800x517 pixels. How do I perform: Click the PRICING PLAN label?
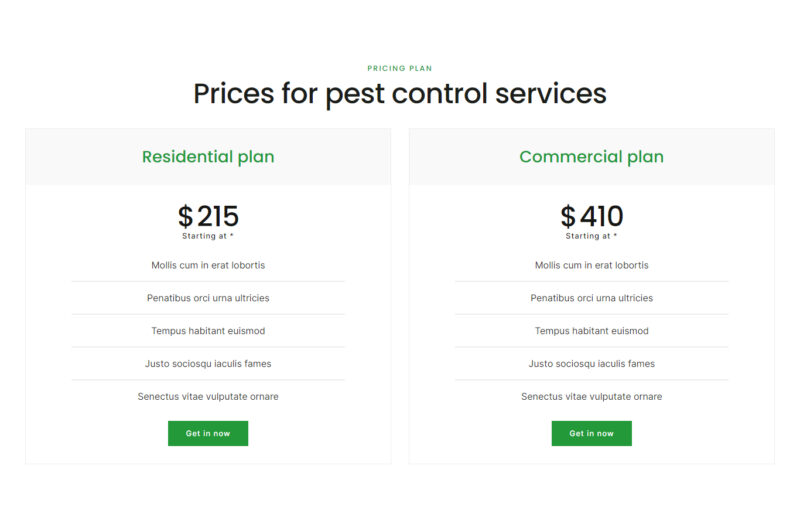point(400,69)
